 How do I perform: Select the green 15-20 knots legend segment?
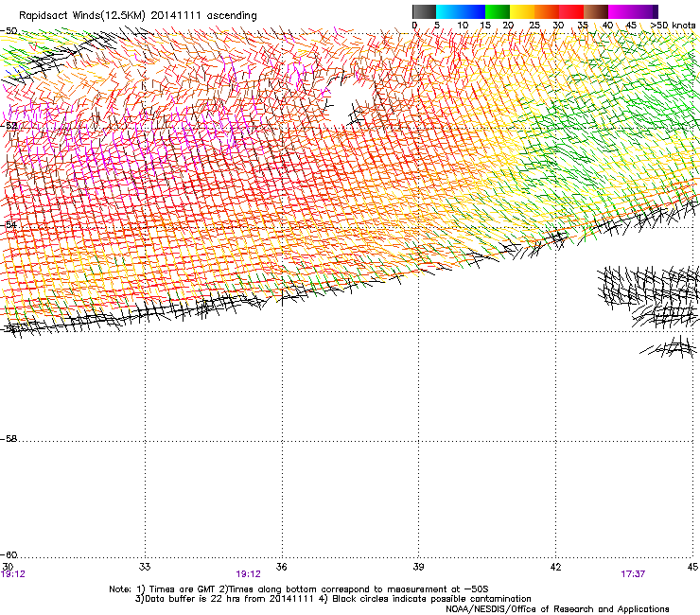pyautogui.click(x=498, y=11)
